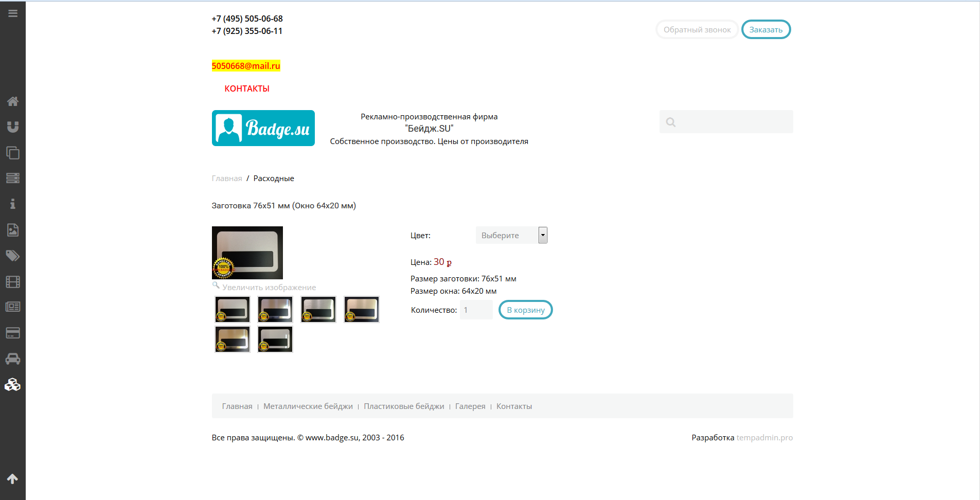Click the scroll-to-top arrow icon
Viewport: 980px width, 500px height.
coord(13,479)
